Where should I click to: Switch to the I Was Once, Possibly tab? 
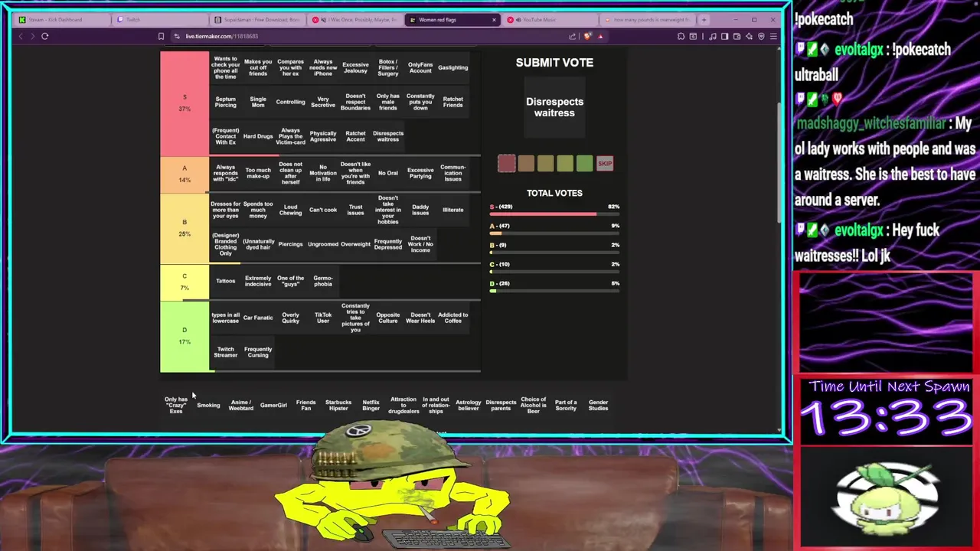(355, 20)
